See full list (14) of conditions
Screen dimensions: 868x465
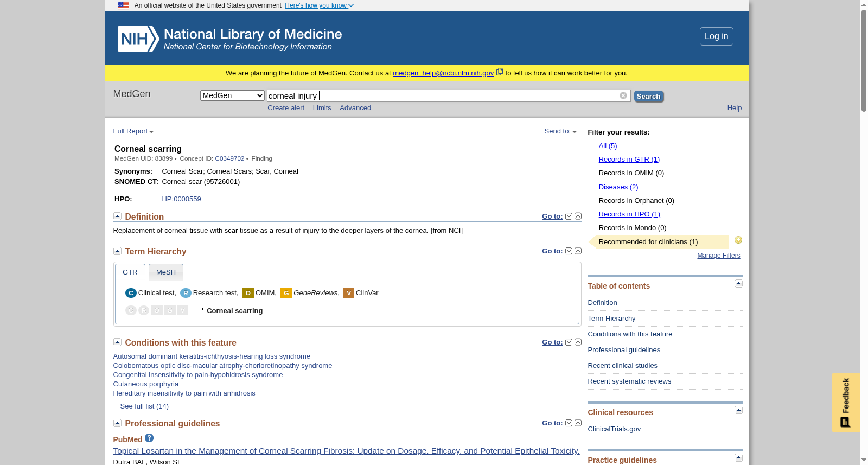coord(144,406)
